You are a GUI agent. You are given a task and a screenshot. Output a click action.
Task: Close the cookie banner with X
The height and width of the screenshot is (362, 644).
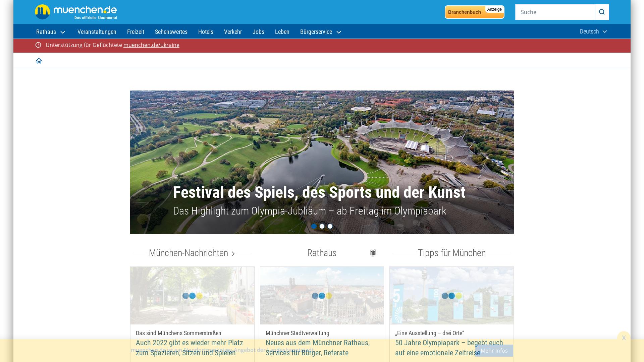624,338
